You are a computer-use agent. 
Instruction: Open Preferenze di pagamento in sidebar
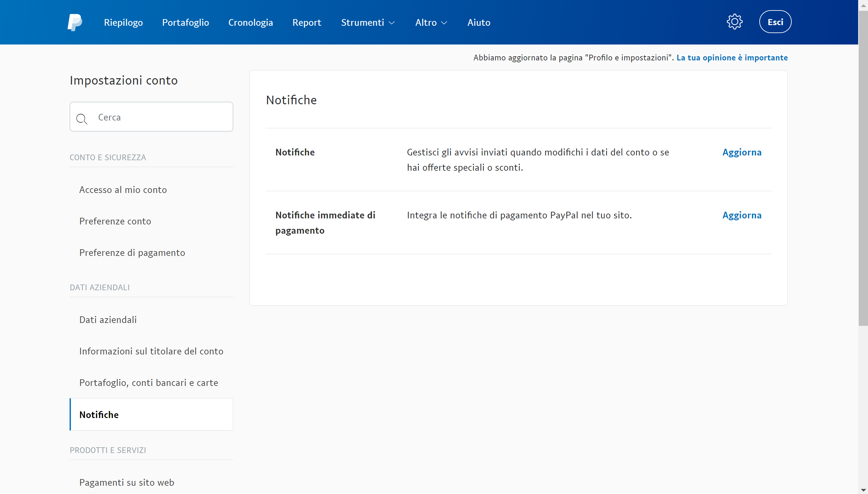click(x=132, y=252)
